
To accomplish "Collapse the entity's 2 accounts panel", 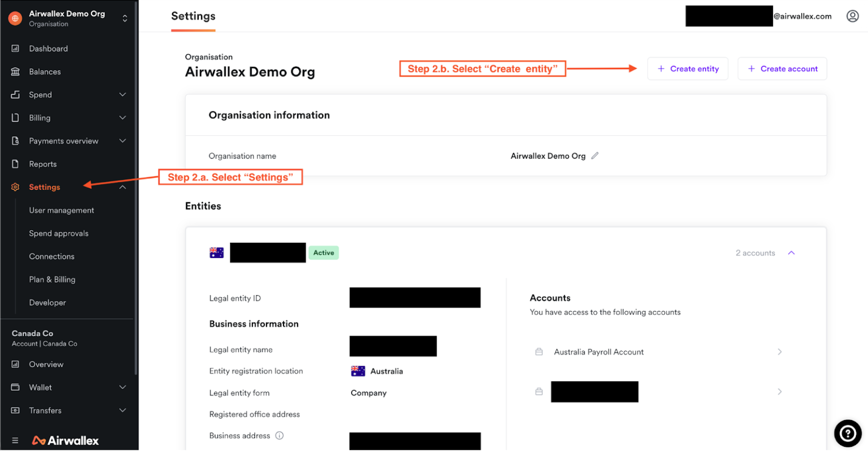I will point(791,253).
